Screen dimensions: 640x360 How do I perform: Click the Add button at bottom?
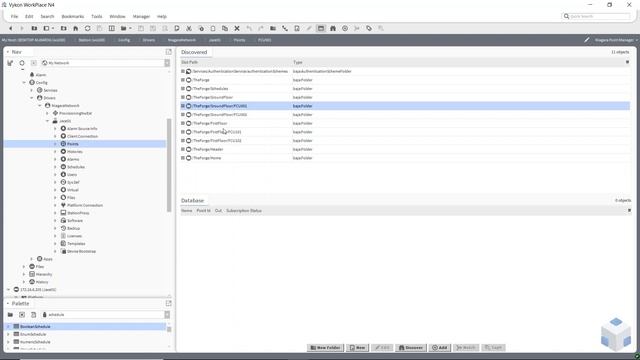pyautogui.click(x=440, y=348)
